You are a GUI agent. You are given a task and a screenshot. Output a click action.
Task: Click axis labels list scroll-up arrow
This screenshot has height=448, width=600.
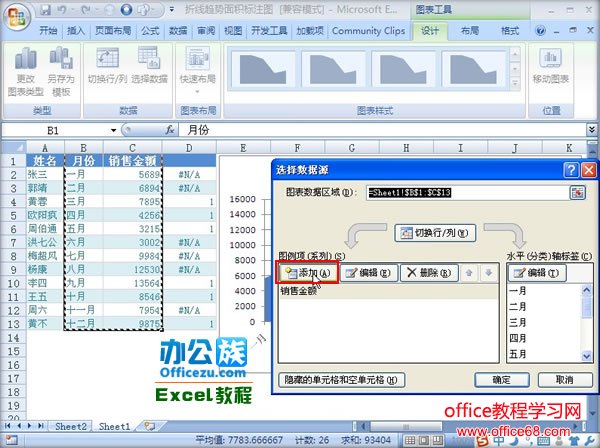[x=587, y=290]
